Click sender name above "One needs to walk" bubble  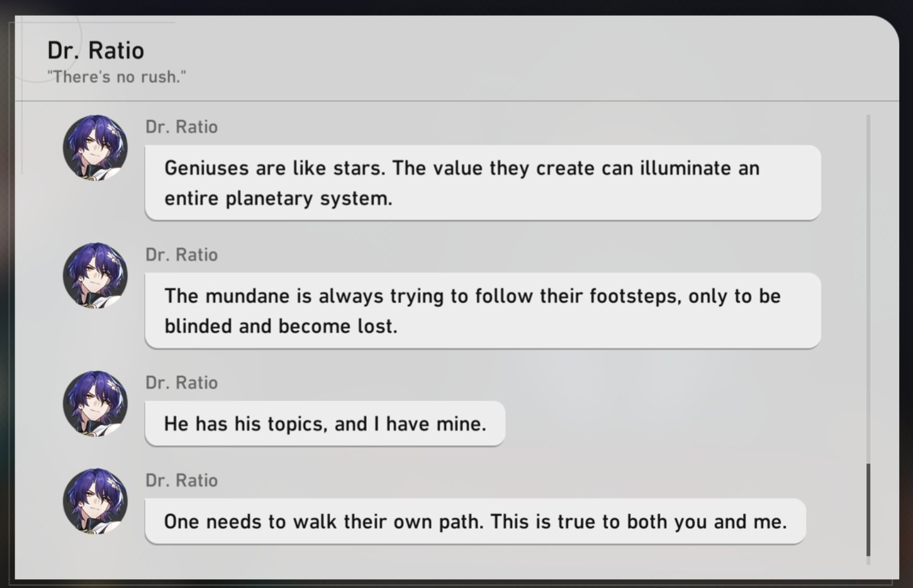[181, 480]
